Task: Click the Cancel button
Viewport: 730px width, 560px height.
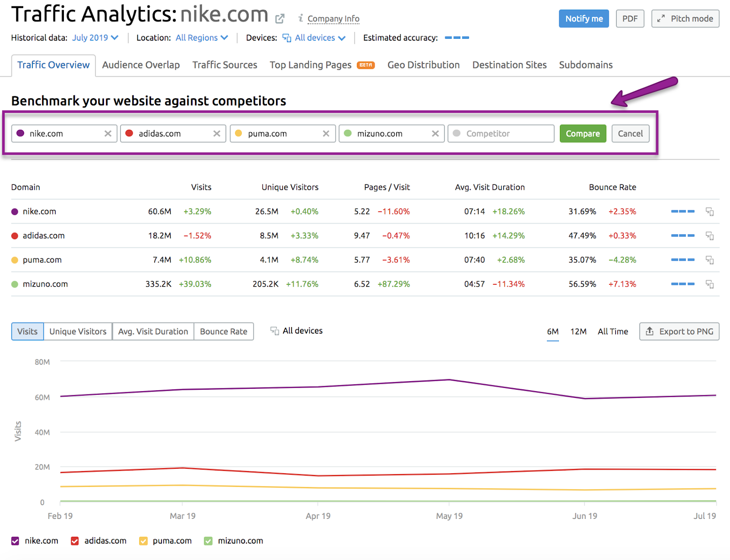Action: 631,134
